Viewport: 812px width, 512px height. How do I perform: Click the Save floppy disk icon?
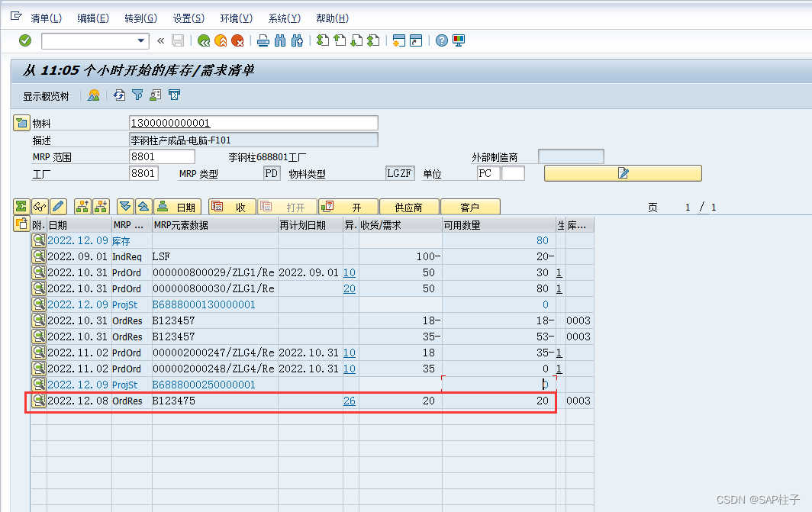tap(178, 40)
